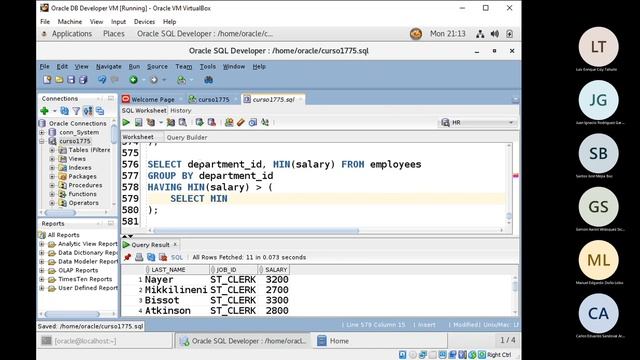This screenshot has width=640, height=360.
Task: Click the network status icon in top panel
Action: tap(480, 34)
